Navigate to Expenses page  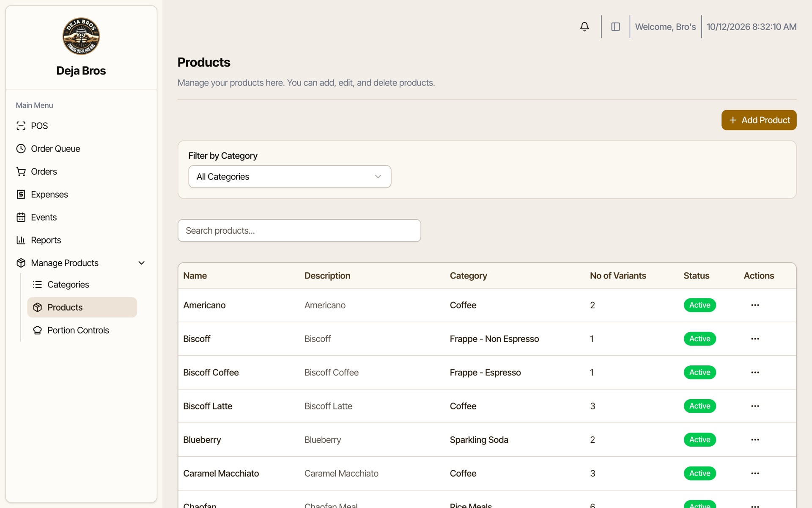81,194
